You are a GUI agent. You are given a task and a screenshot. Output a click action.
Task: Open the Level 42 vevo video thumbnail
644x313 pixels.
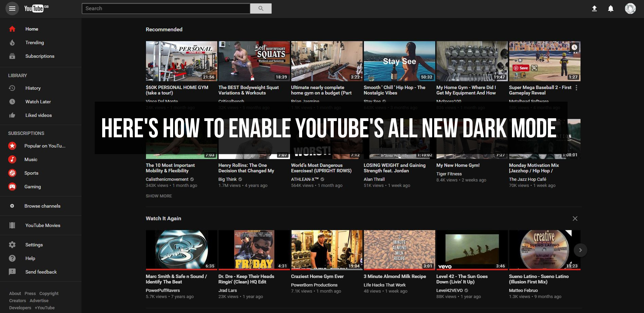click(x=472, y=250)
